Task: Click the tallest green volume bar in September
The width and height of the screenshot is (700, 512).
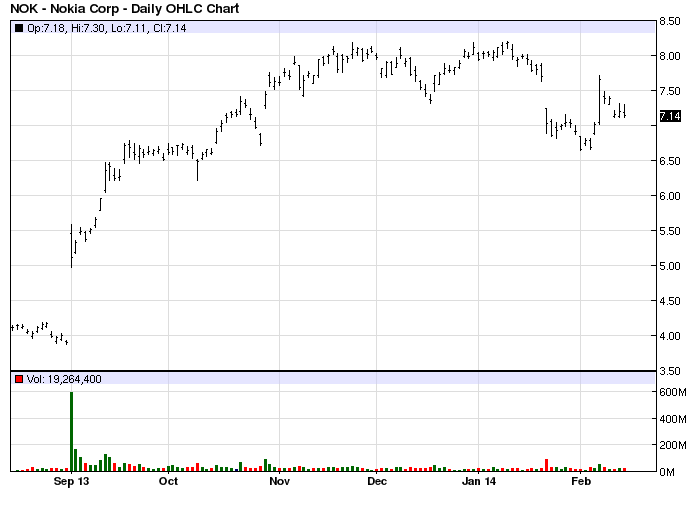Action: click(71, 432)
